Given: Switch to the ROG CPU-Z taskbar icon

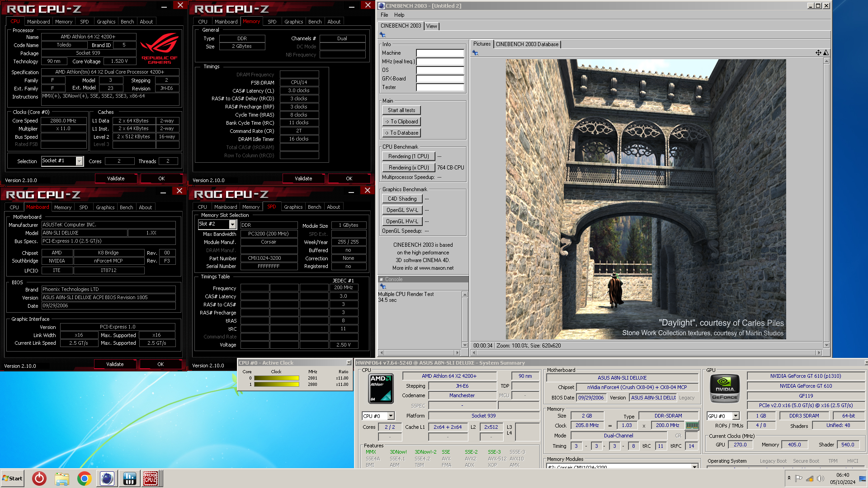Looking at the screenshot, I should 151,479.
